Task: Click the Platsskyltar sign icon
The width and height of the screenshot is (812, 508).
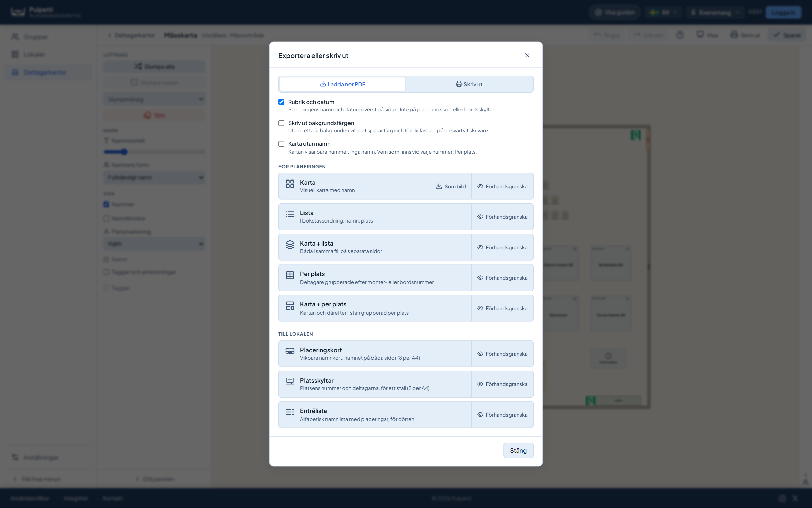Action: point(290,382)
